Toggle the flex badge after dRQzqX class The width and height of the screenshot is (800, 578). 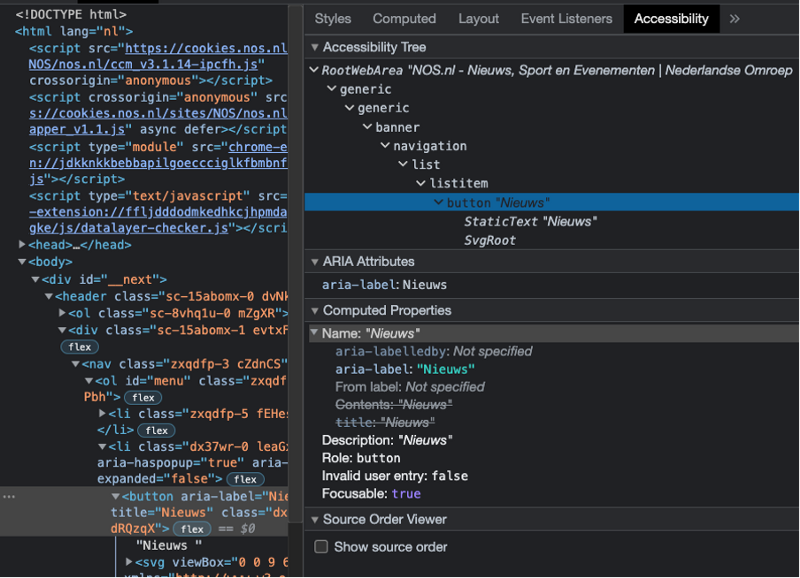coord(192,529)
